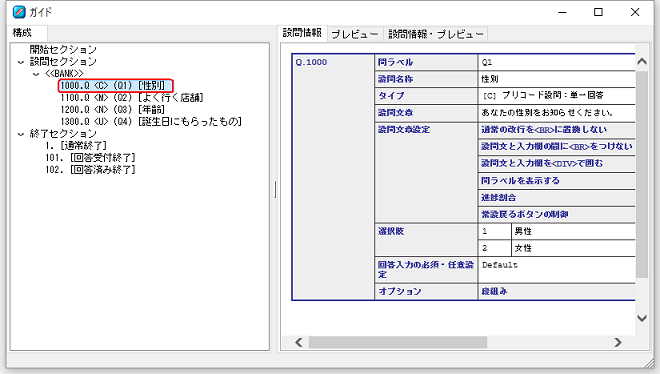Click the 設問文章設定 row header
This screenshot has height=374, width=660.
pos(426,172)
